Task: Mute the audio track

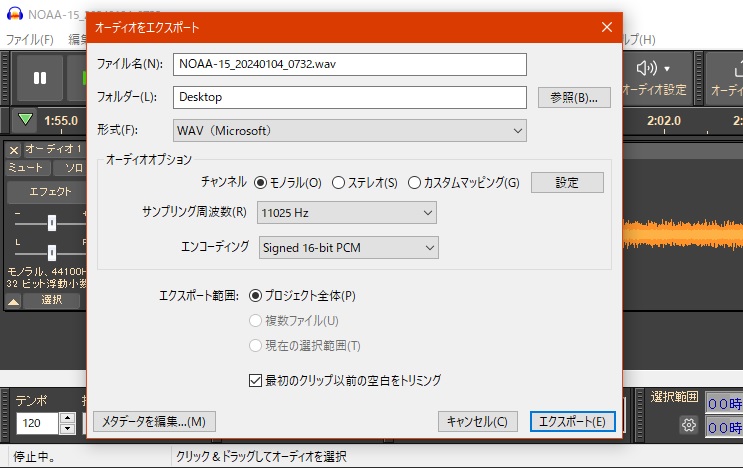Action: point(26,167)
